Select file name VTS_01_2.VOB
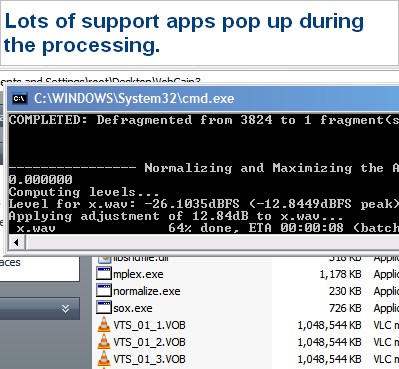Screen dimensions: 399x369 click(x=149, y=342)
